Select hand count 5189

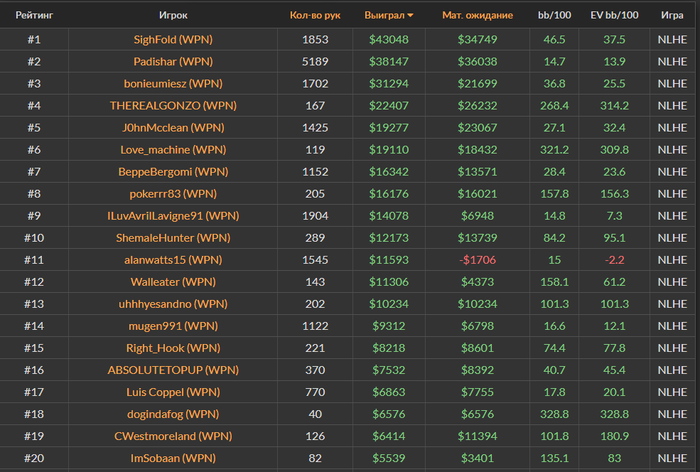click(315, 61)
